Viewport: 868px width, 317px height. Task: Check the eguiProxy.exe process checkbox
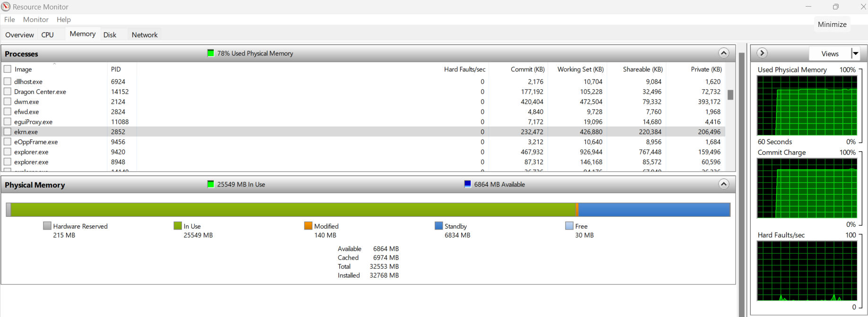tap(8, 121)
